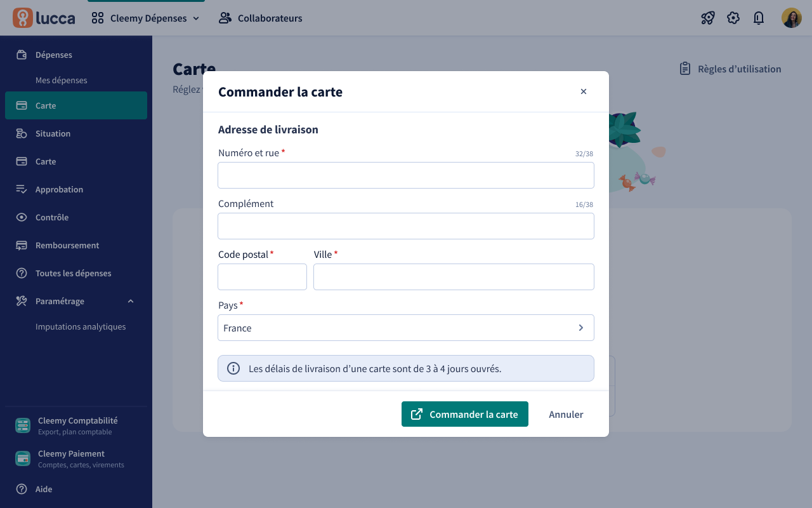The width and height of the screenshot is (812, 508).
Task: Open the rocket icon in the header
Action: (708, 18)
